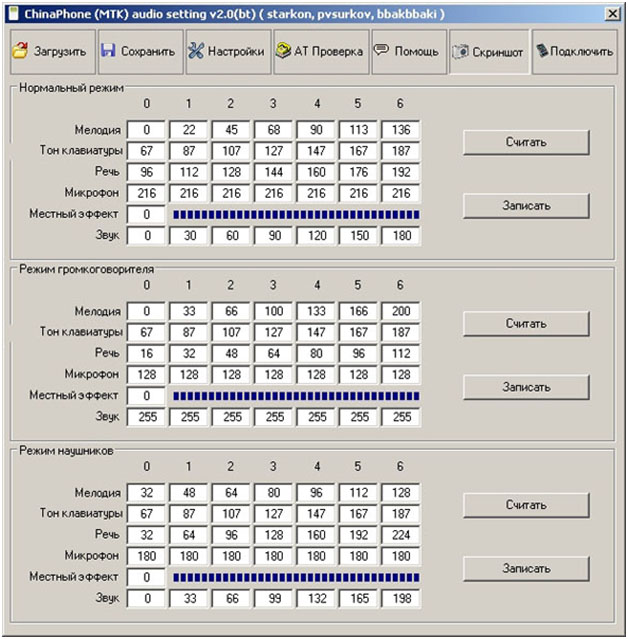The height and width of the screenshot is (639, 628).
Task: Select loudspeaker Микрофон column 6 field
Action: click(401, 375)
